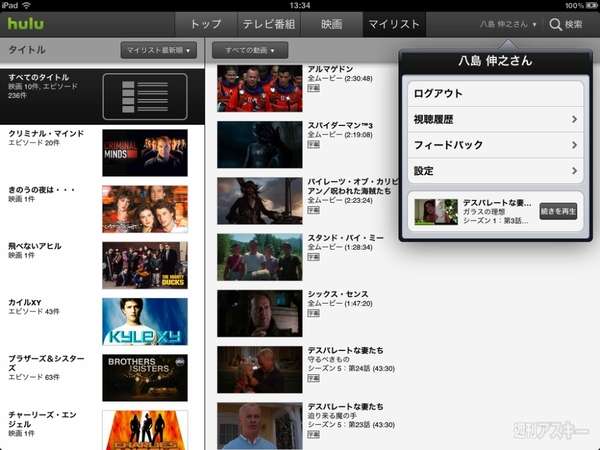Screen dimensions: 600x450
Task: Tap the subtitle badge under スタンド・バイ・ミー
Action: tap(313, 257)
